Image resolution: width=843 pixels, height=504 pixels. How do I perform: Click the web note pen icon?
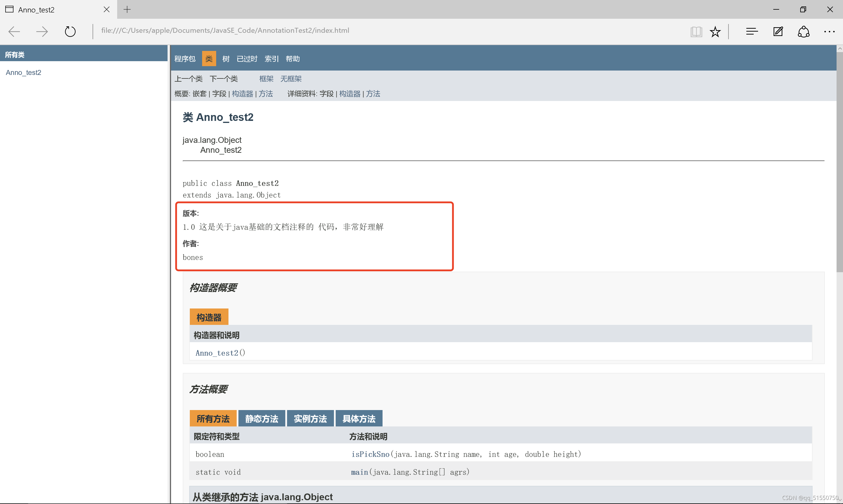tap(778, 32)
